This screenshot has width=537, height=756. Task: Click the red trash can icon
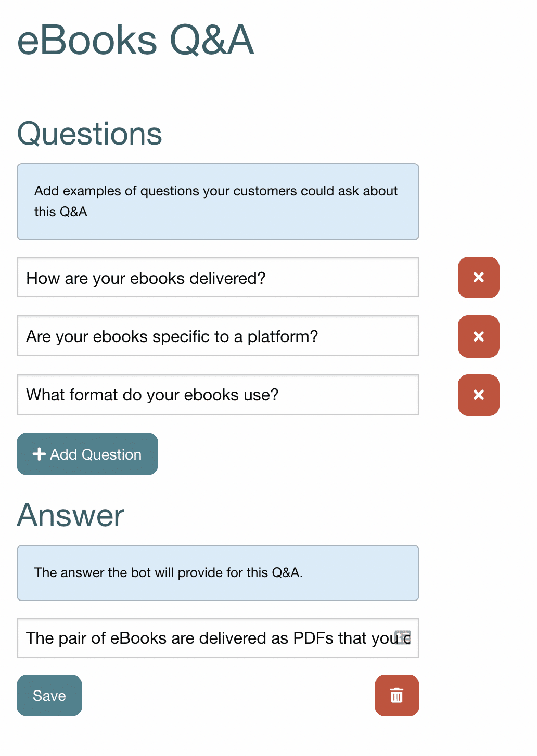(397, 695)
